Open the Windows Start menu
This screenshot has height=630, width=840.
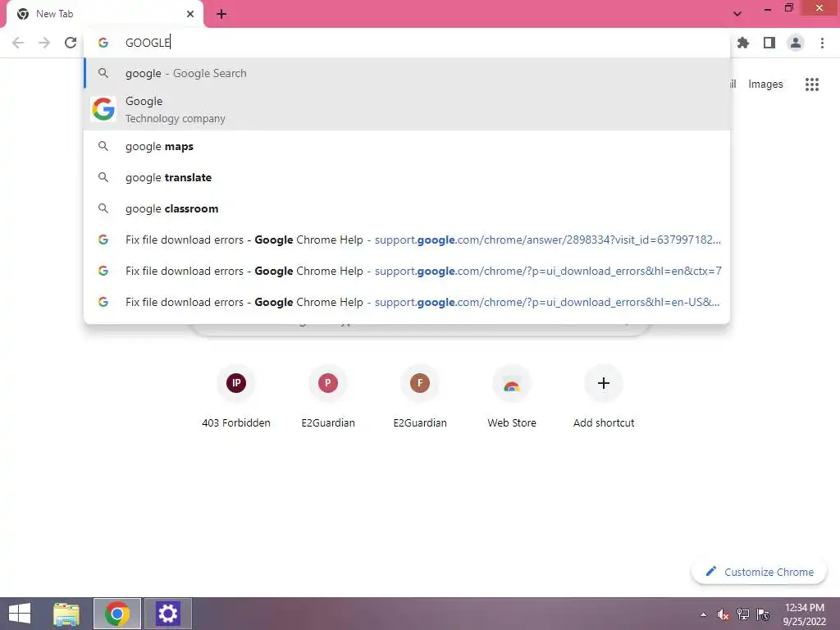(20, 614)
